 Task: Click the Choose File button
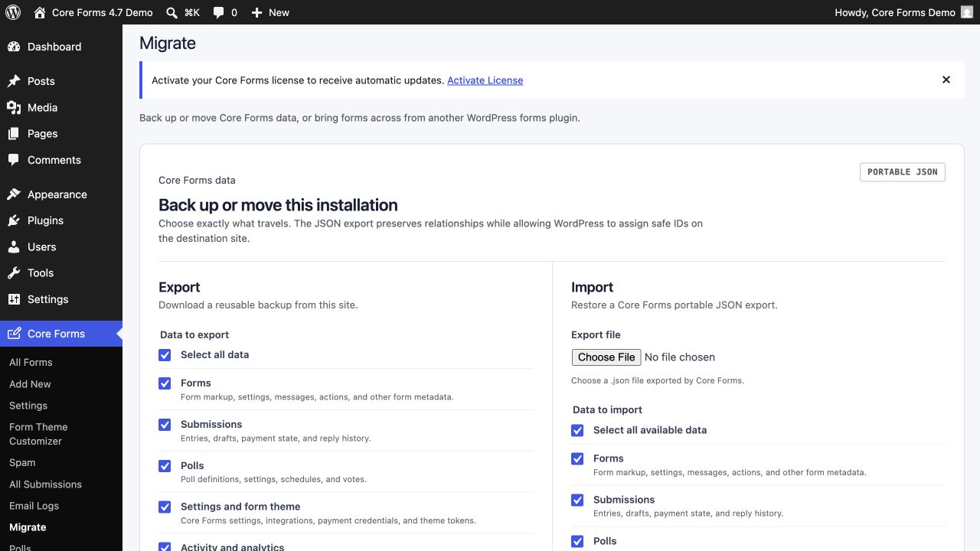pyautogui.click(x=606, y=357)
